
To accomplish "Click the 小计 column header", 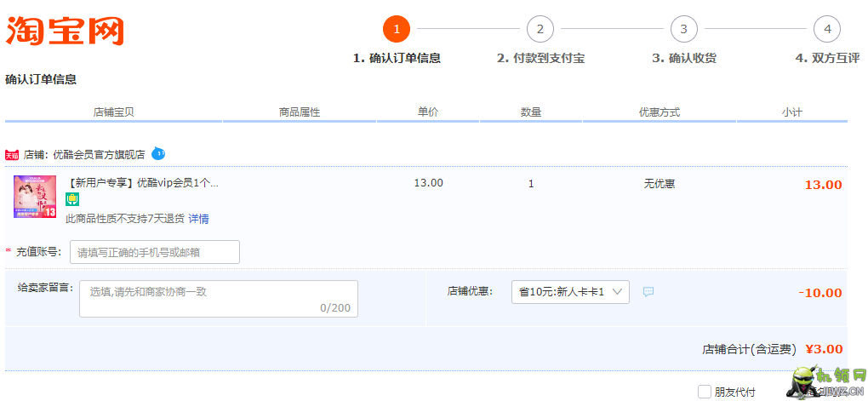I will tap(792, 112).
